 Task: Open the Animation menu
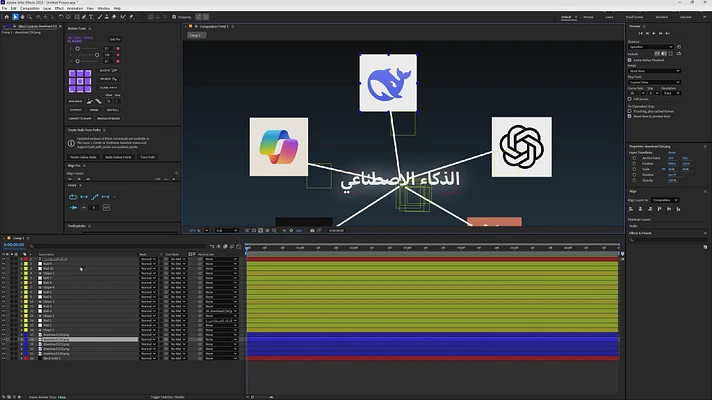[75, 8]
